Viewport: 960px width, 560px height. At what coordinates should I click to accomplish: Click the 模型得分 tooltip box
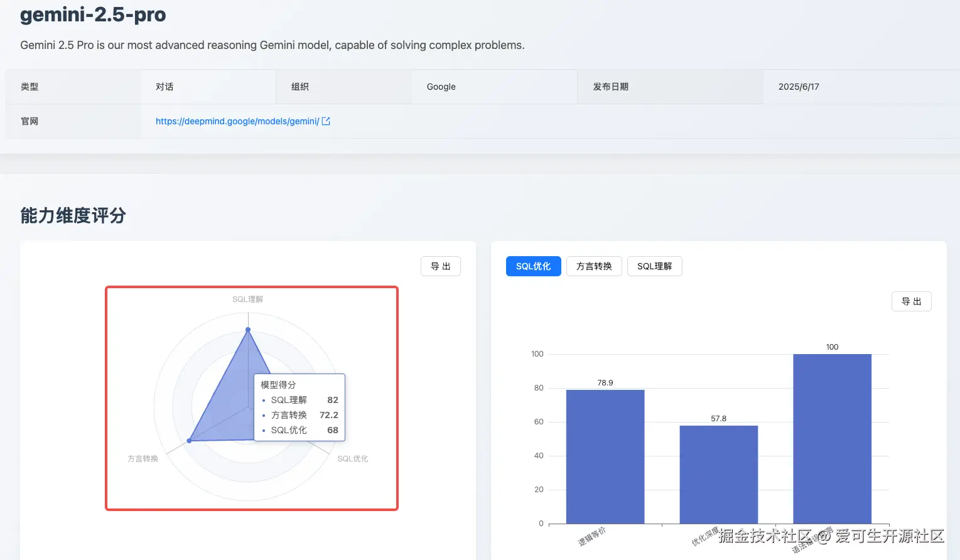(x=299, y=408)
